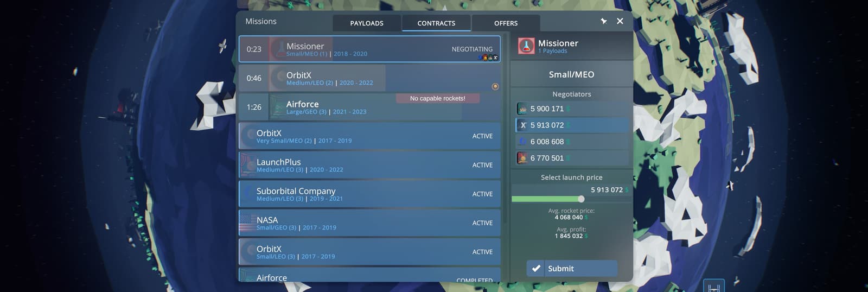Screen dimensions: 868x292
Task: Click the avg. rocket price 4 068 040
Action: (x=571, y=217)
